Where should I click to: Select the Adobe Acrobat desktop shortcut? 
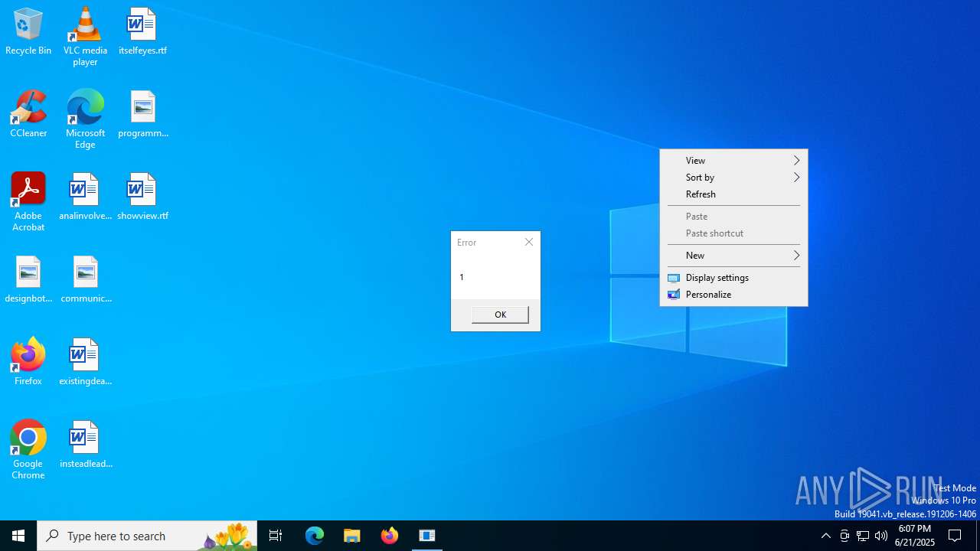click(28, 201)
